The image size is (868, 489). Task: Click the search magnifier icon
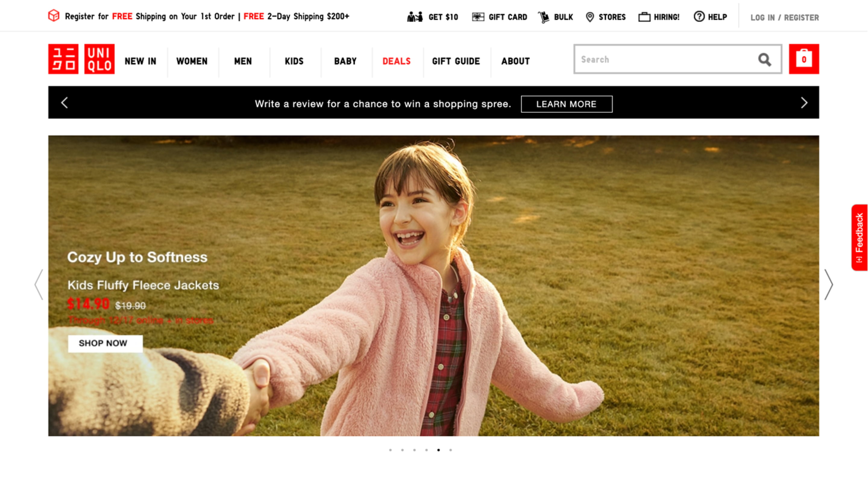click(764, 59)
